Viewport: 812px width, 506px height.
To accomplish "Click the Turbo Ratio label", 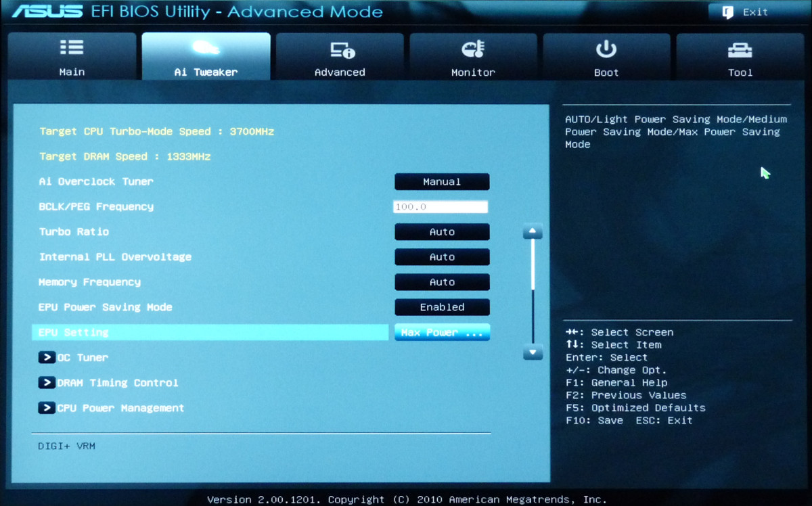I will coord(74,231).
